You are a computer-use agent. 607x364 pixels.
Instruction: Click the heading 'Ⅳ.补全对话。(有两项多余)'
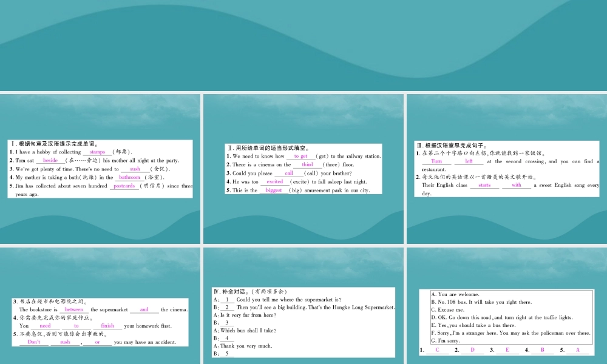point(251,291)
